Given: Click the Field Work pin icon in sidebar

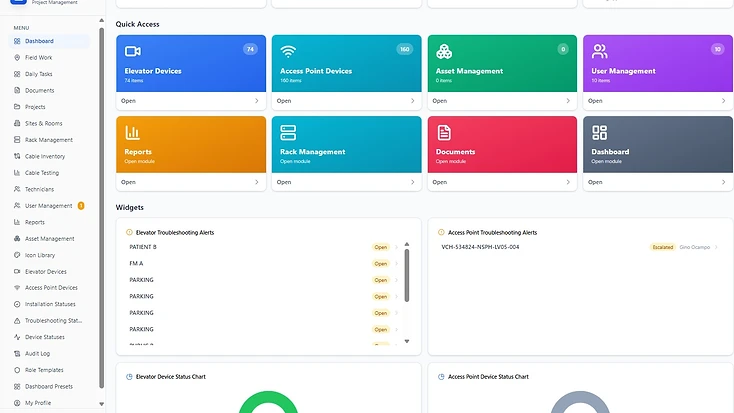Looking at the screenshot, I should pyautogui.click(x=17, y=58).
